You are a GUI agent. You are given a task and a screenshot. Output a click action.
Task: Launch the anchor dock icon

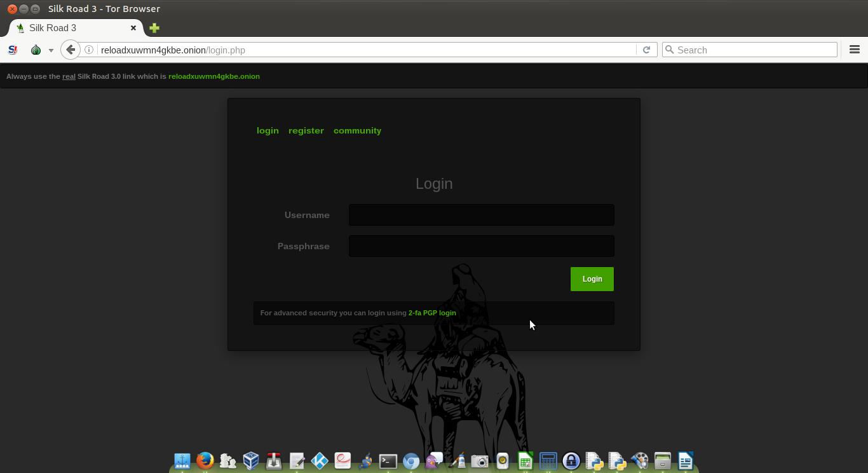pos(182,460)
